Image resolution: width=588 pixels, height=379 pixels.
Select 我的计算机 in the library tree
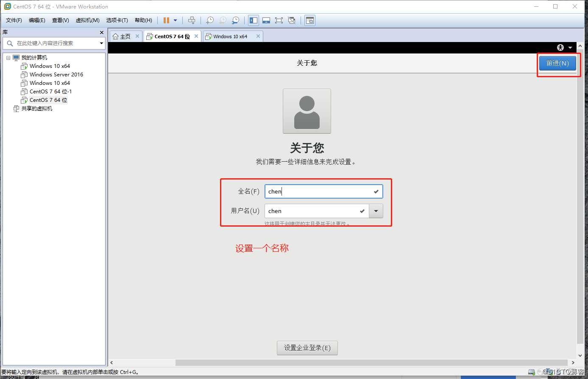(34, 58)
